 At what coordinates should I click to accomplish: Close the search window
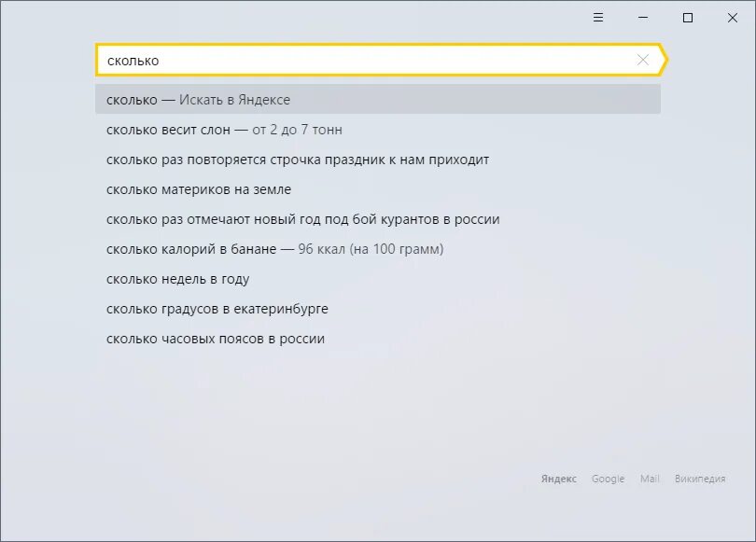pos(733,18)
